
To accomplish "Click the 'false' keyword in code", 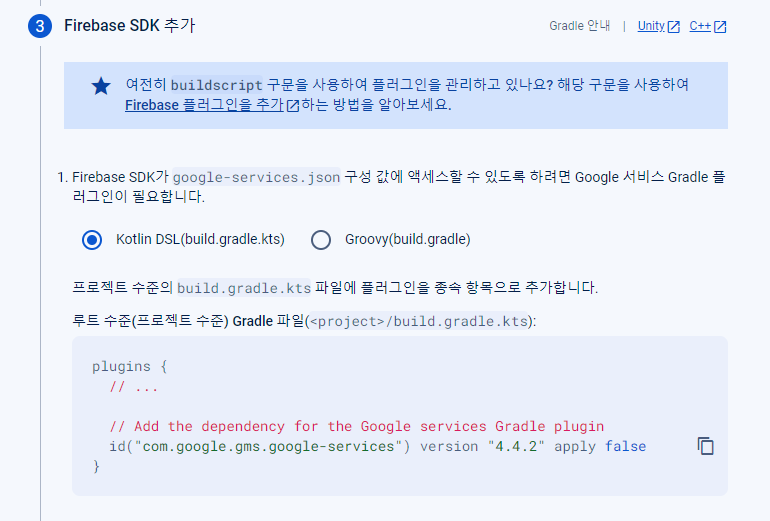I will (x=626, y=446).
